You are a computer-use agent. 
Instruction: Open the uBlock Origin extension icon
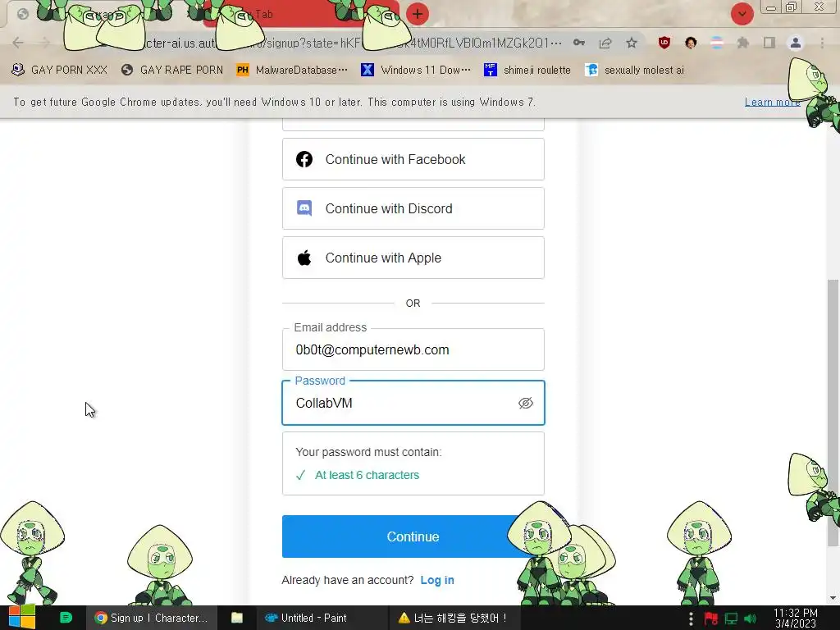click(664, 43)
